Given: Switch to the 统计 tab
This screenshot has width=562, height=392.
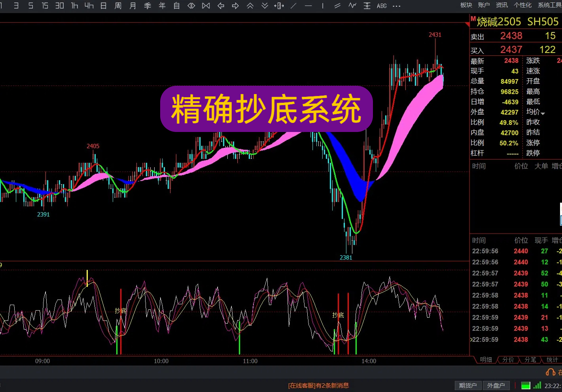Looking at the screenshot, I should click(x=552, y=360).
